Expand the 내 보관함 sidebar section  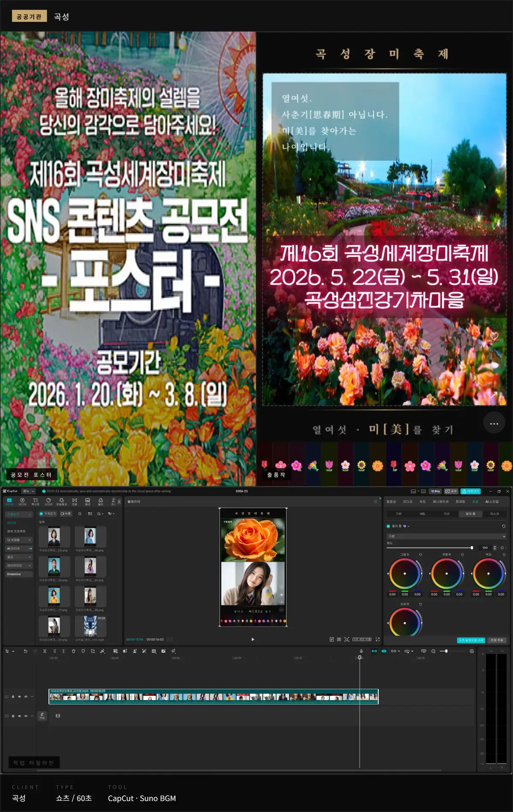coord(18,540)
